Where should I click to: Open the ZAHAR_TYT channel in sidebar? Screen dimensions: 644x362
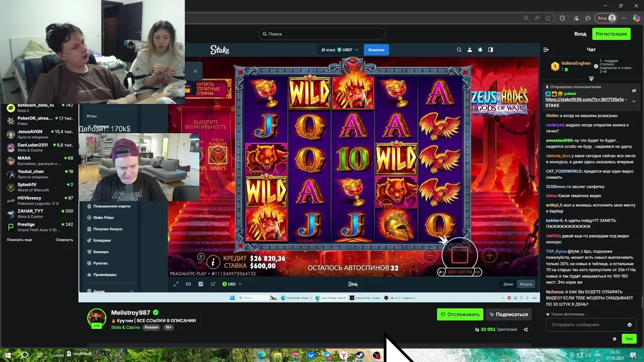[x=39, y=214]
